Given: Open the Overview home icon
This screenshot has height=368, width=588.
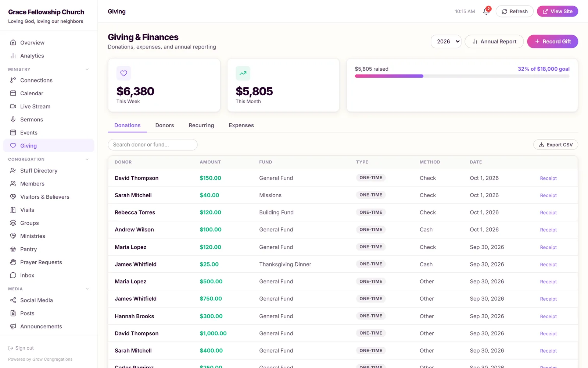Looking at the screenshot, I should [13, 43].
